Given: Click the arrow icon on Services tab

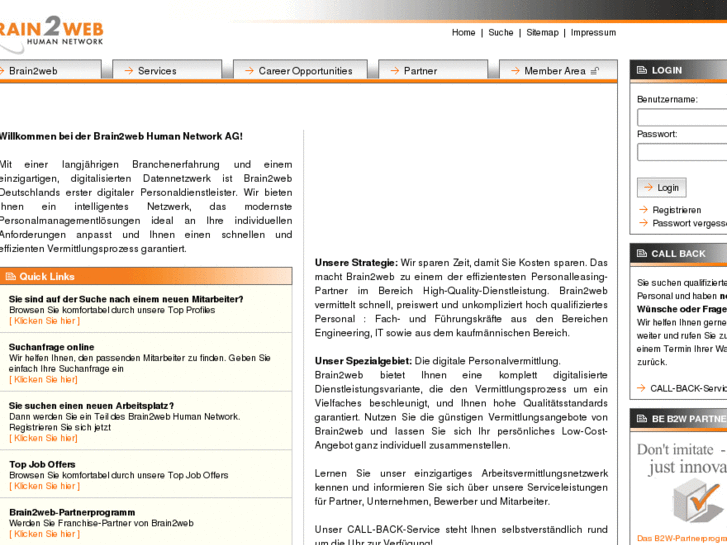Looking at the screenshot, I should 129,71.
